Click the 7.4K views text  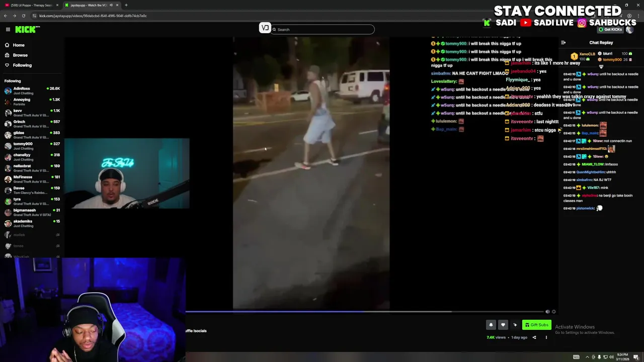(496, 337)
